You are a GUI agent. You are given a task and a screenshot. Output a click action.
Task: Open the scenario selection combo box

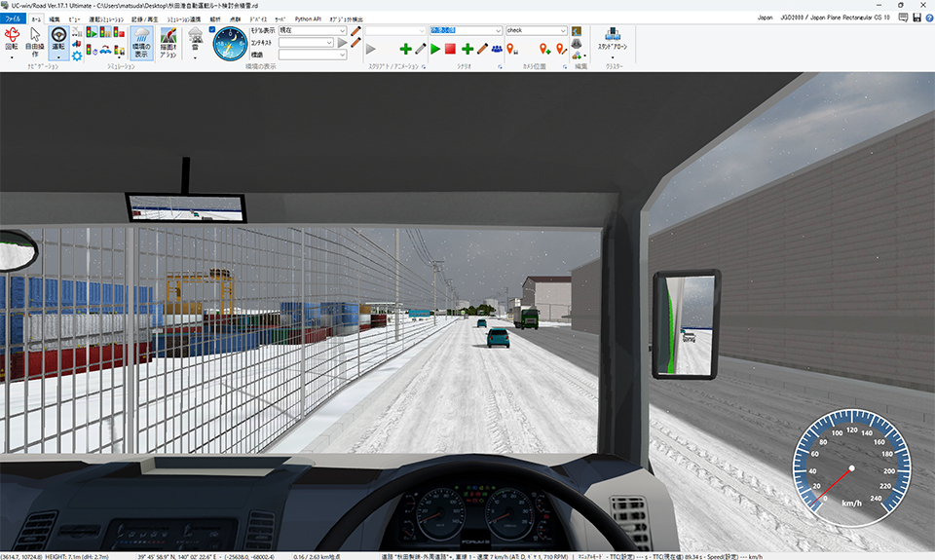(x=466, y=30)
